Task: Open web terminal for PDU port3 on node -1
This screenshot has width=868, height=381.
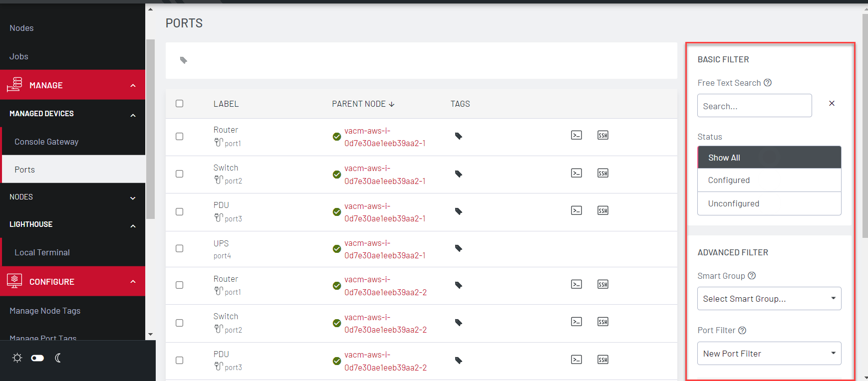Action: pos(577,210)
